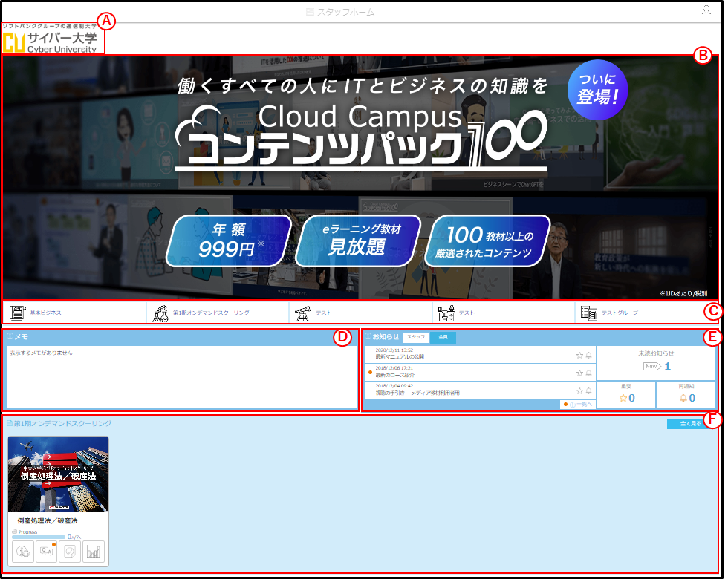Open course information settings icon
This screenshot has height=579, width=728.
[x=23, y=552]
